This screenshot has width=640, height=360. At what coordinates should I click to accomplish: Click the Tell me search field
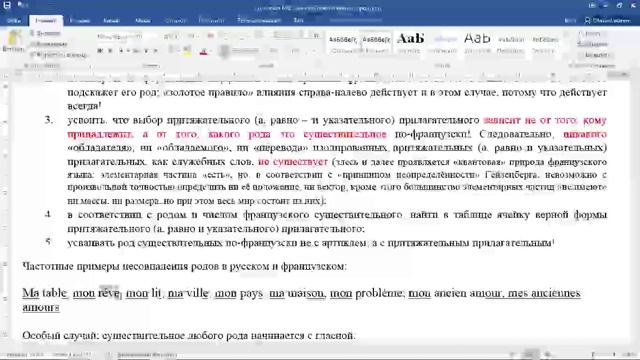click(355, 20)
